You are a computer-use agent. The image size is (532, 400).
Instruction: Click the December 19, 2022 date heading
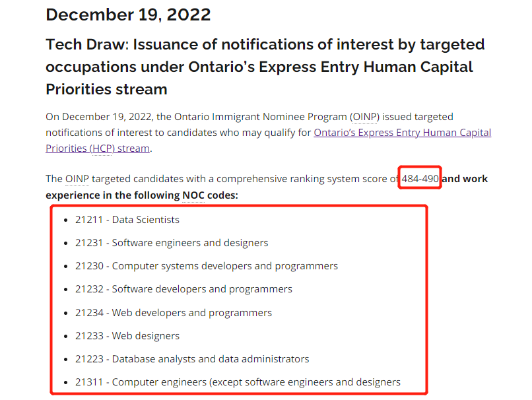tap(128, 15)
